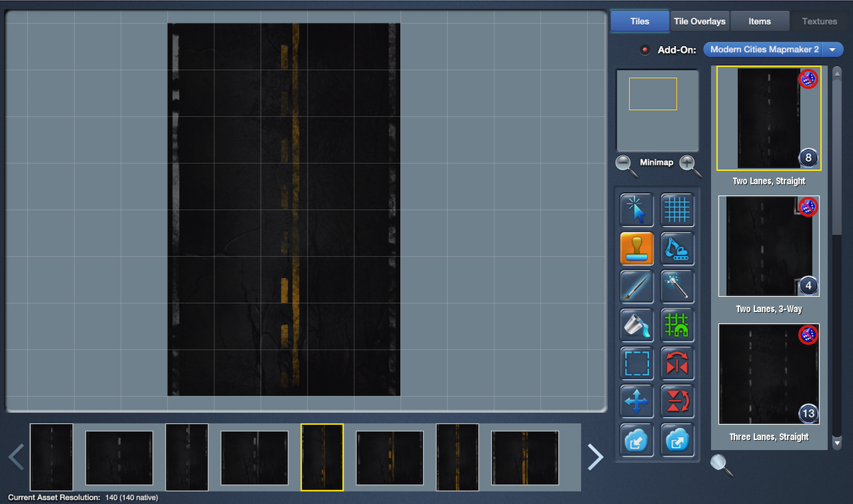Click dice badge on Two Lanes, Straight

pyautogui.click(x=808, y=79)
